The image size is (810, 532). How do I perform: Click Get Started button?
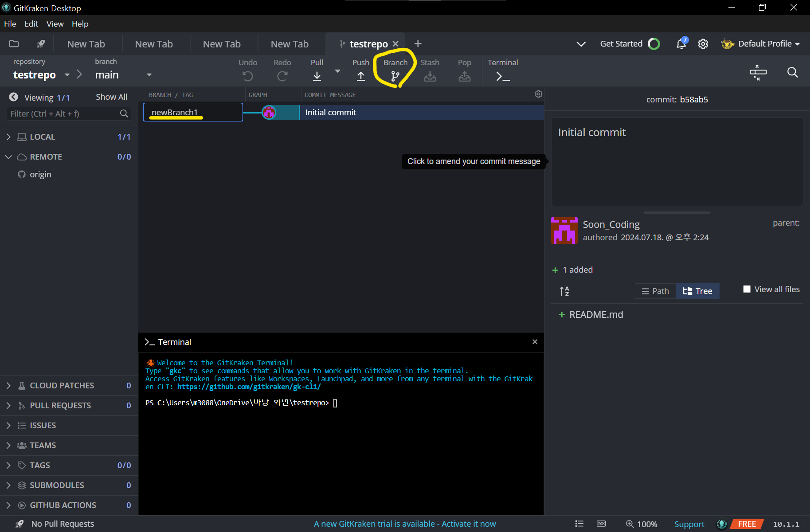[630, 44]
